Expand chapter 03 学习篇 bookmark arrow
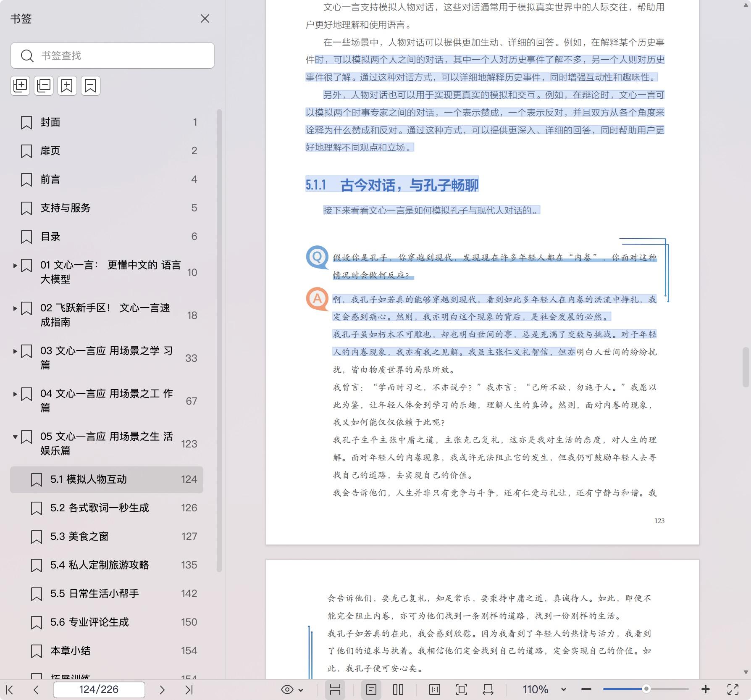This screenshot has width=751, height=700. coord(15,351)
